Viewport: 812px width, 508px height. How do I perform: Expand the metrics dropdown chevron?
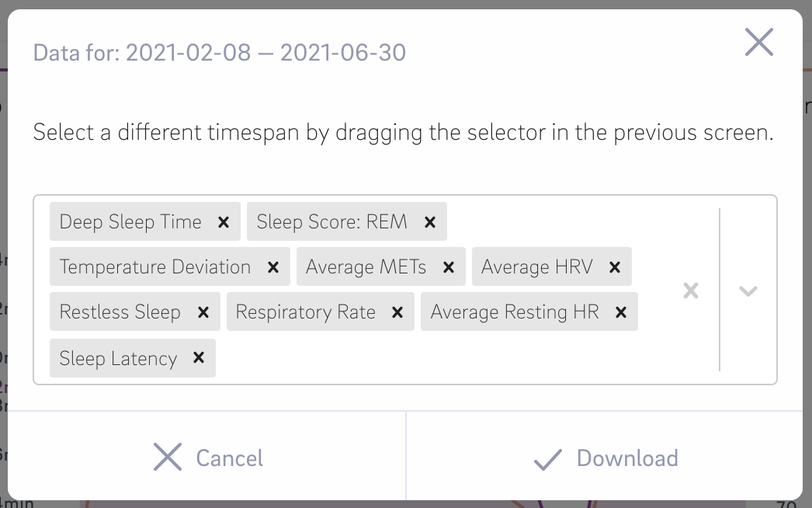(748, 291)
